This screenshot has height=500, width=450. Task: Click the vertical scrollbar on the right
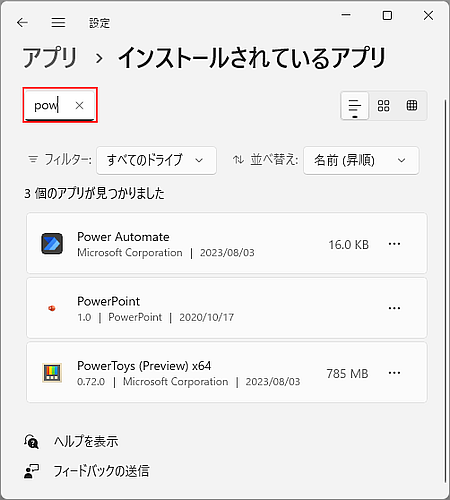click(445, 290)
